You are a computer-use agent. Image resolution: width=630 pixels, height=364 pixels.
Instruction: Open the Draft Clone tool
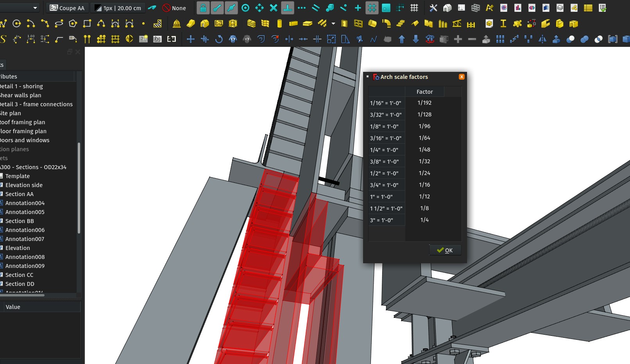233,39
